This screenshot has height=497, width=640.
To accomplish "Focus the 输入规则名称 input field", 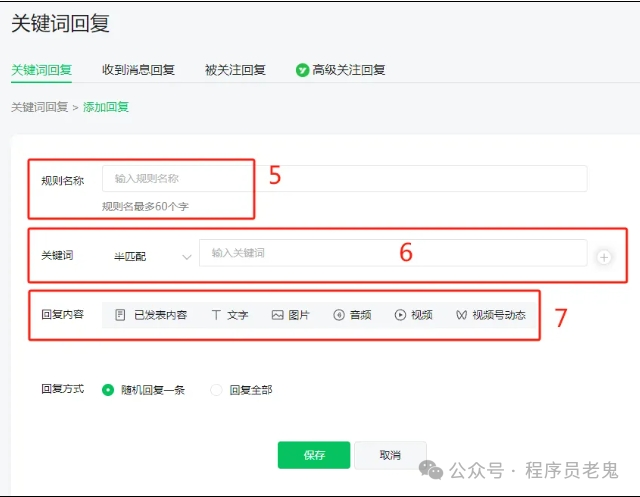I will pyautogui.click(x=344, y=178).
